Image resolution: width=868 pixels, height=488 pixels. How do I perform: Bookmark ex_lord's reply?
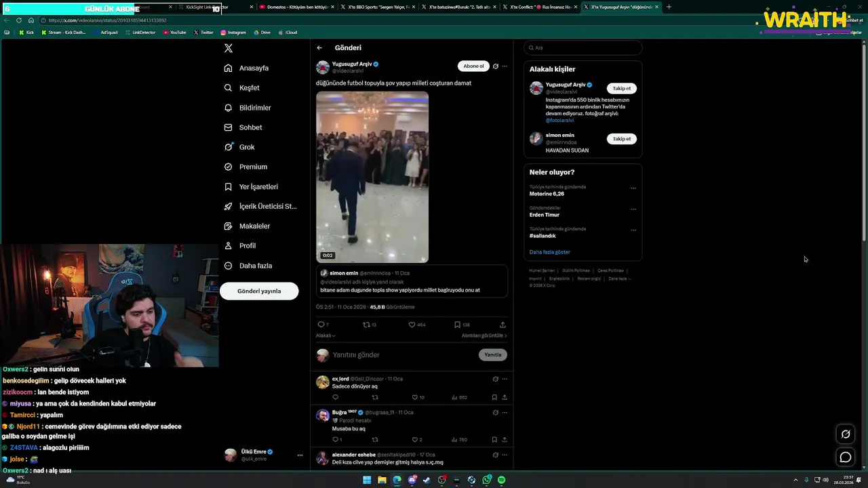(x=494, y=397)
